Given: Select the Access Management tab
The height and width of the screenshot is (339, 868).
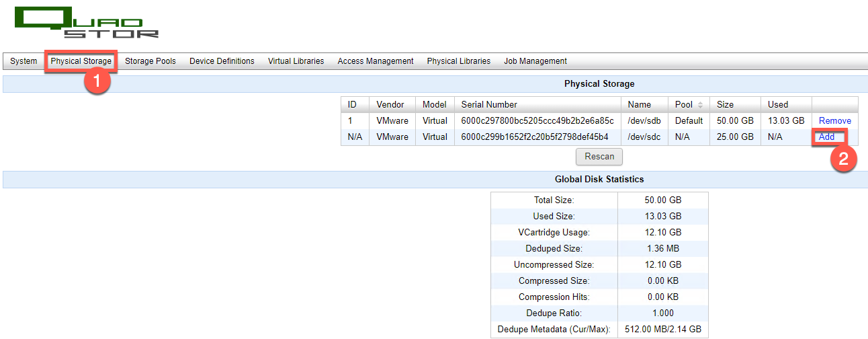Looking at the screenshot, I should point(376,61).
